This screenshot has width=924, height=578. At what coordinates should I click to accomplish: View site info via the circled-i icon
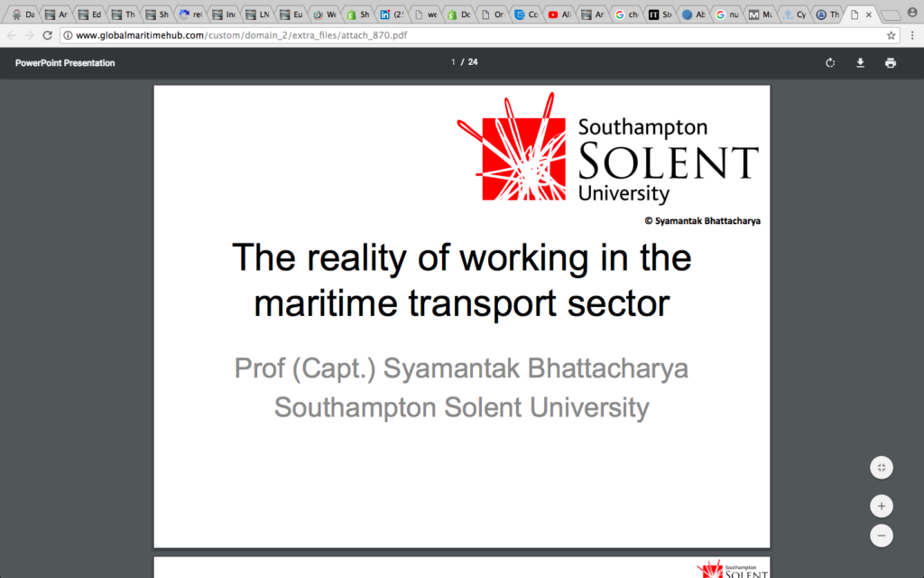tap(67, 35)
